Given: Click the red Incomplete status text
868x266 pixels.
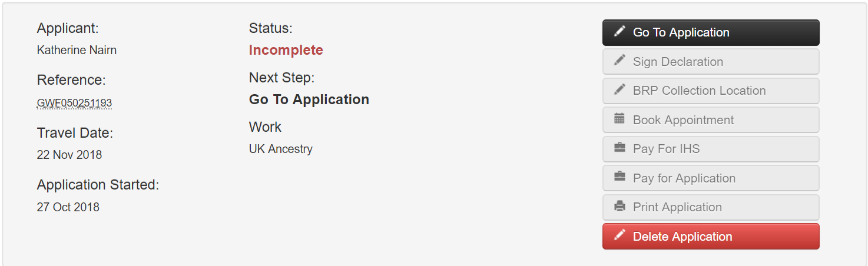Looking at the screenshot, I should 286,50.
